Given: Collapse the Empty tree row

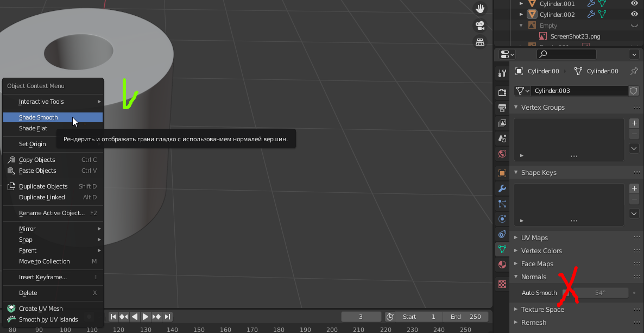Looking at the screenshot, I should coord(521,26).
